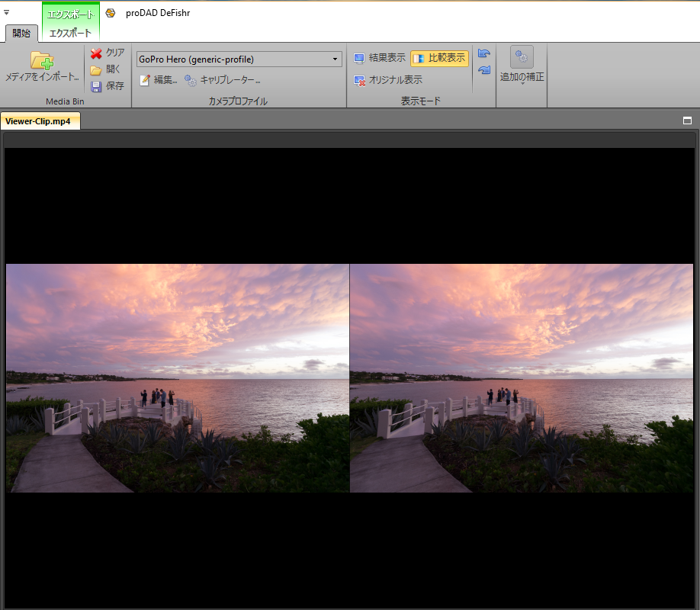Click the corrected result preview image on right
700x610 pixels.
(x=522, y=378)
